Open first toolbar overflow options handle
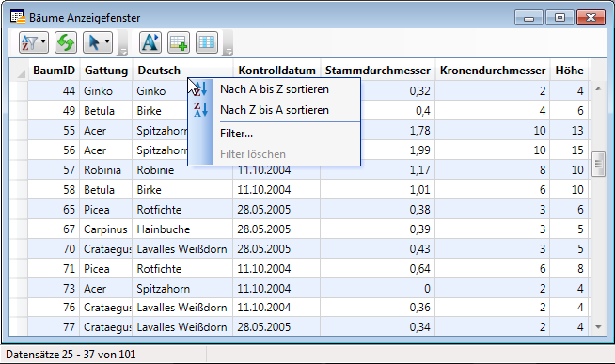Image resolution: width=615 pixels, height=364 pixels. click(x=123, y=43)
